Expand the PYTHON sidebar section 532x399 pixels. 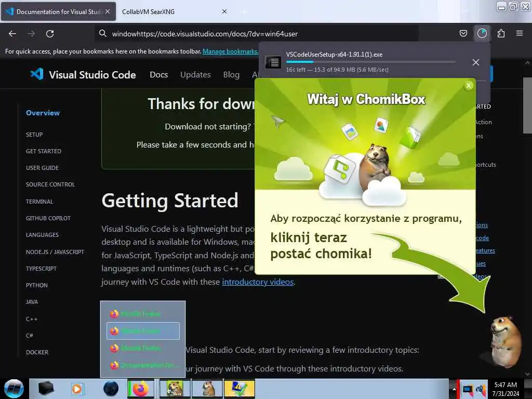point(37,285)
